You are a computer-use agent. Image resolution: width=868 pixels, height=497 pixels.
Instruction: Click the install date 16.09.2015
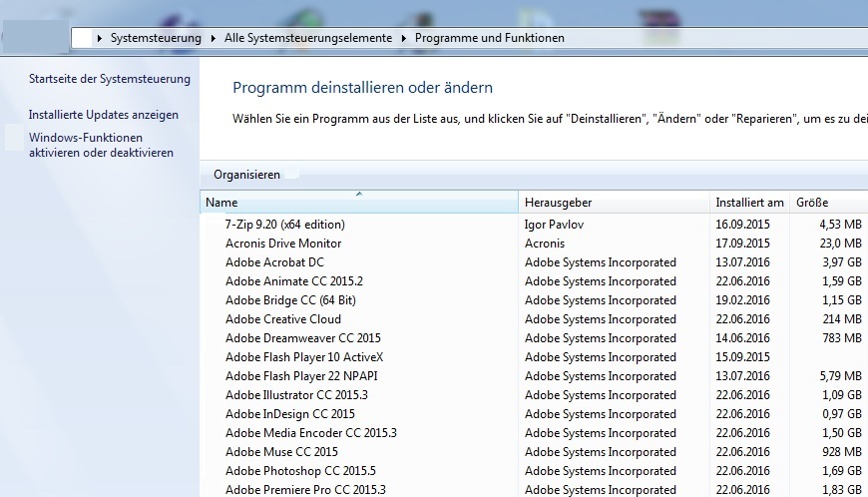(742, 225)
